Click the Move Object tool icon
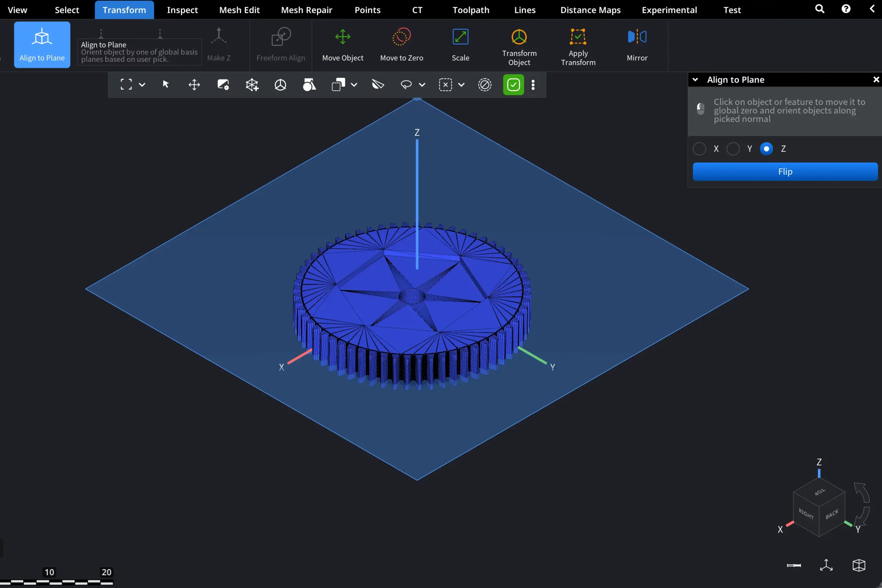Image resolution: width=882 pixels, height=588 pixels. pyautogui.click(x=342, y=37)
